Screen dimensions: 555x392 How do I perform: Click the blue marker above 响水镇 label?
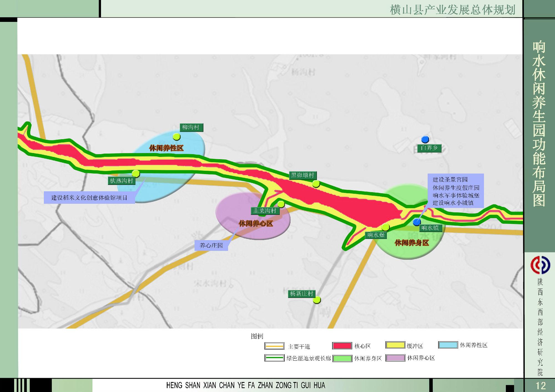pos(417,222)
